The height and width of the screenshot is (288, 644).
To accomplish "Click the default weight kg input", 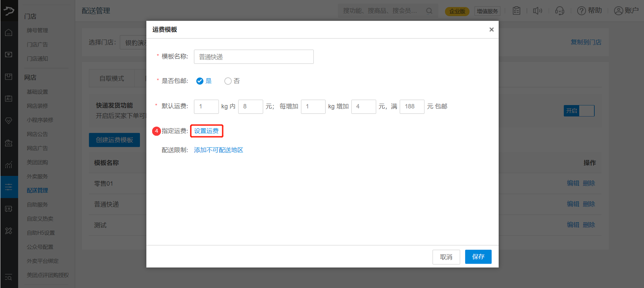I will 206,107.
